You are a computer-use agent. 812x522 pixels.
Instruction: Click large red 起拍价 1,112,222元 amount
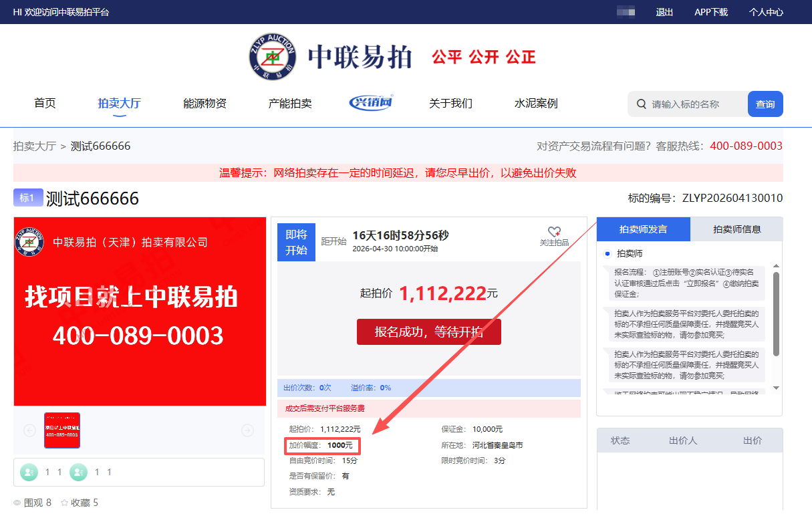pyautogui.click(x=448, y=293)
